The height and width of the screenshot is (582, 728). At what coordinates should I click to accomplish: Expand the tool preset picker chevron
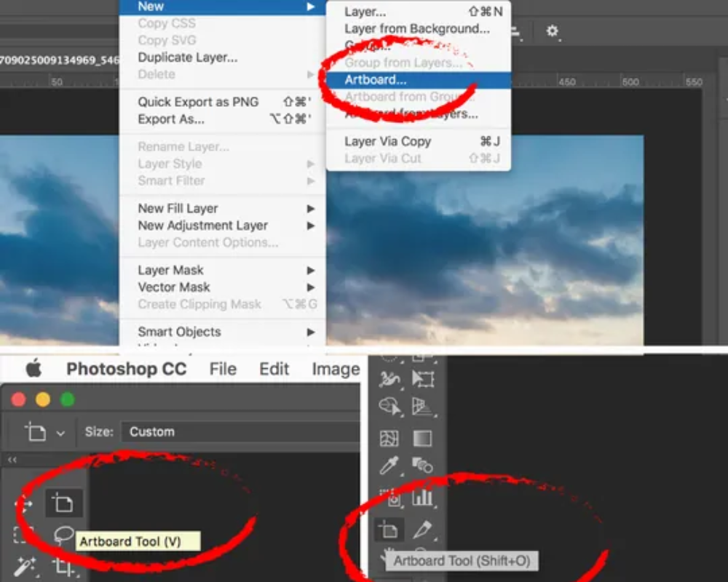coord(60,433)
